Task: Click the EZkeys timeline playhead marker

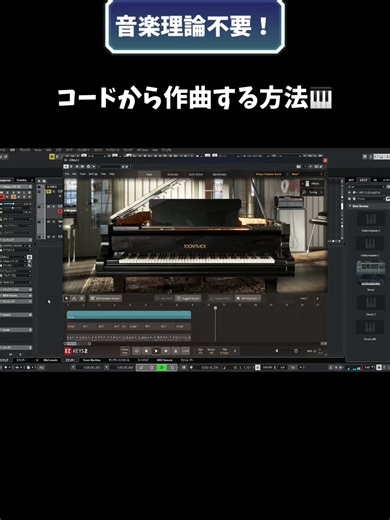Action: click(x=215, y=308)
